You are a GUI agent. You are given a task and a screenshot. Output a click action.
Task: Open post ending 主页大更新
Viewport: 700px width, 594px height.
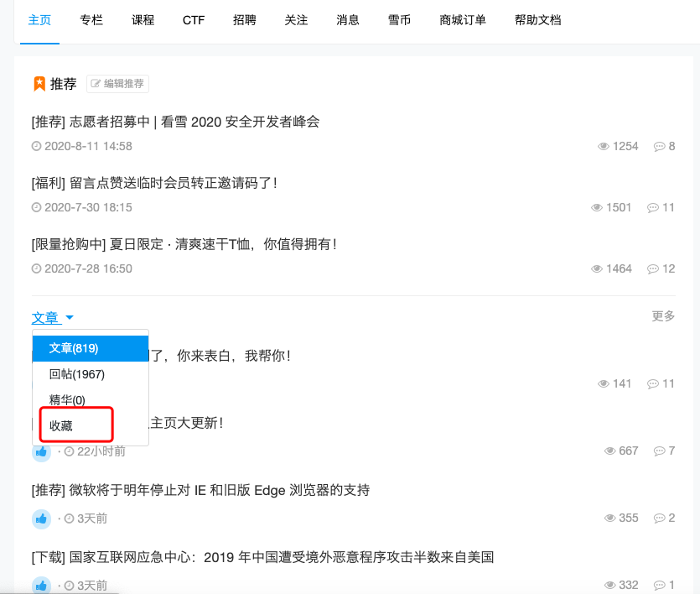point(186,423)
